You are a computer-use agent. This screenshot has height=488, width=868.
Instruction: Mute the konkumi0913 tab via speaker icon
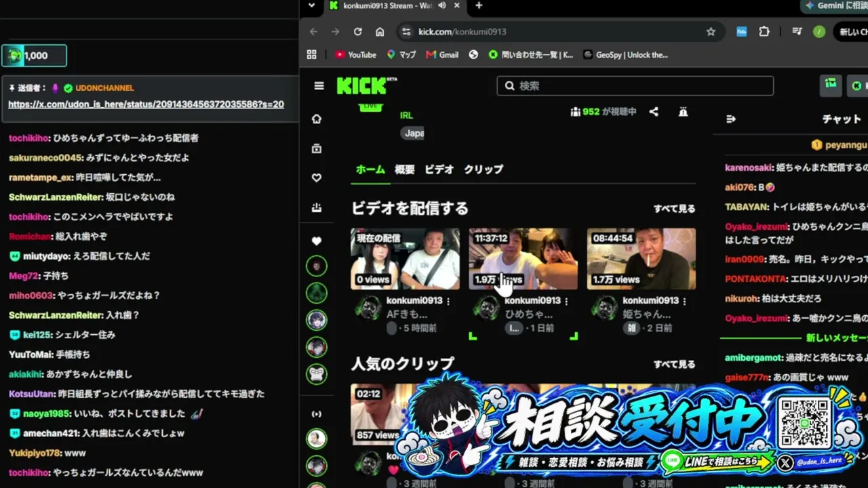click(x=442, y=6)
